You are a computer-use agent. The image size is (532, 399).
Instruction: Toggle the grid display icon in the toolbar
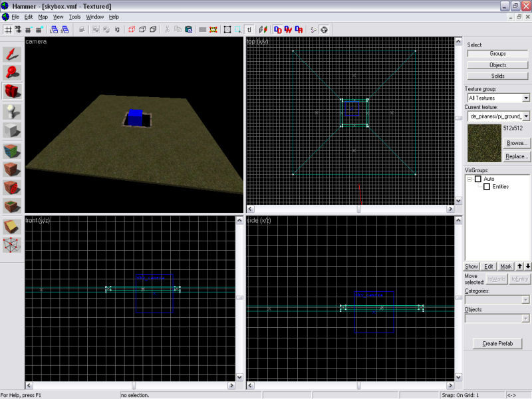coord(8,29)
